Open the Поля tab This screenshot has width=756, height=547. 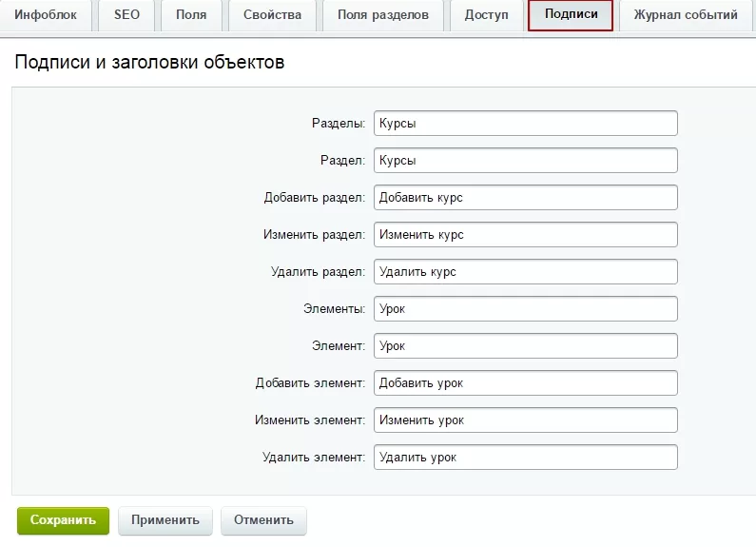191,15
